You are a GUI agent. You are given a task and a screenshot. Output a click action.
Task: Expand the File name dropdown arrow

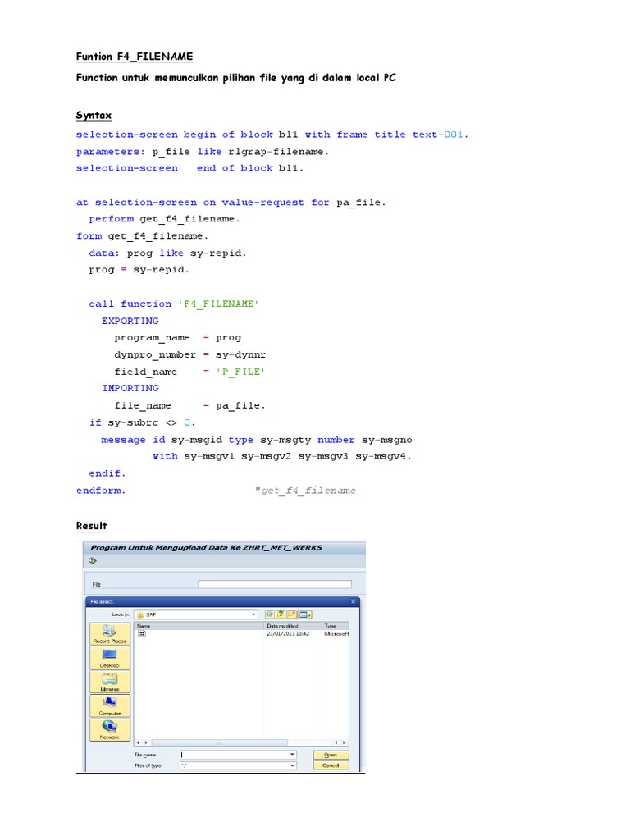click(x=293, y=755)
